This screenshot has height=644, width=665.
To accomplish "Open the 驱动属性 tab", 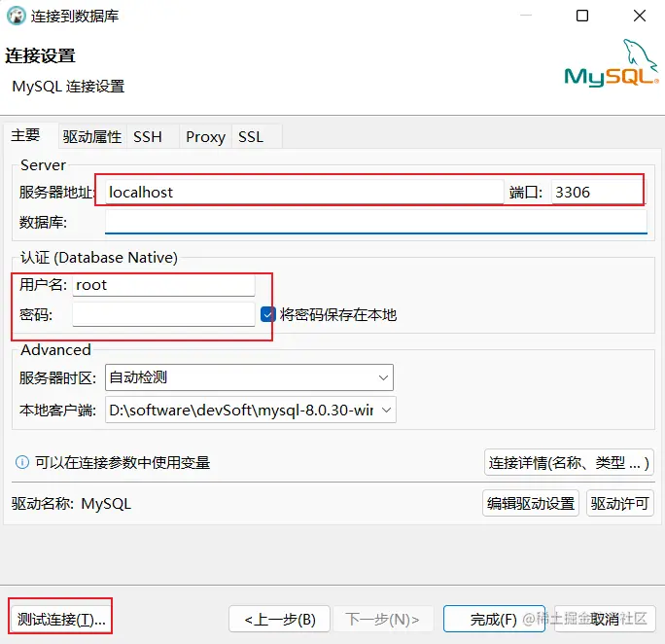I will click(x=92, y=136).
